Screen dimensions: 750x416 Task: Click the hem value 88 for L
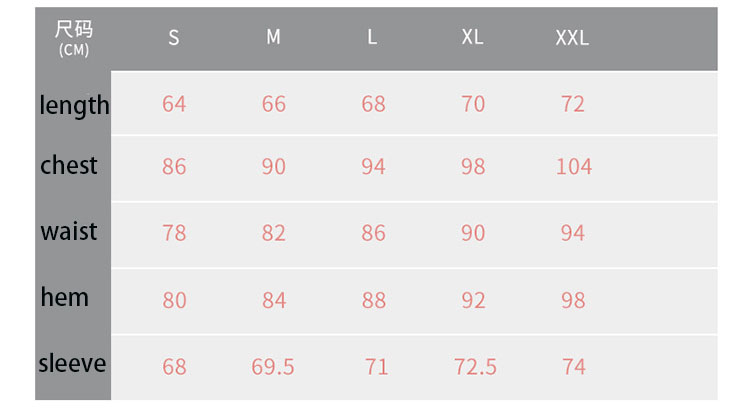373,300
